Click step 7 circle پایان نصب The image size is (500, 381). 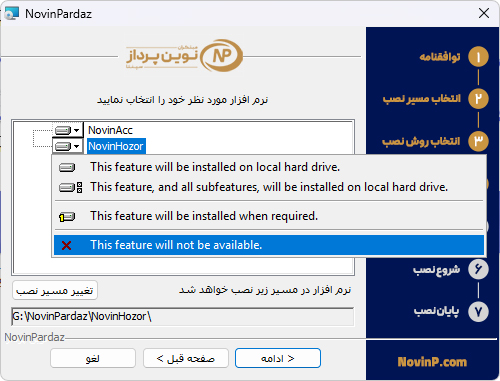(478, 312)
